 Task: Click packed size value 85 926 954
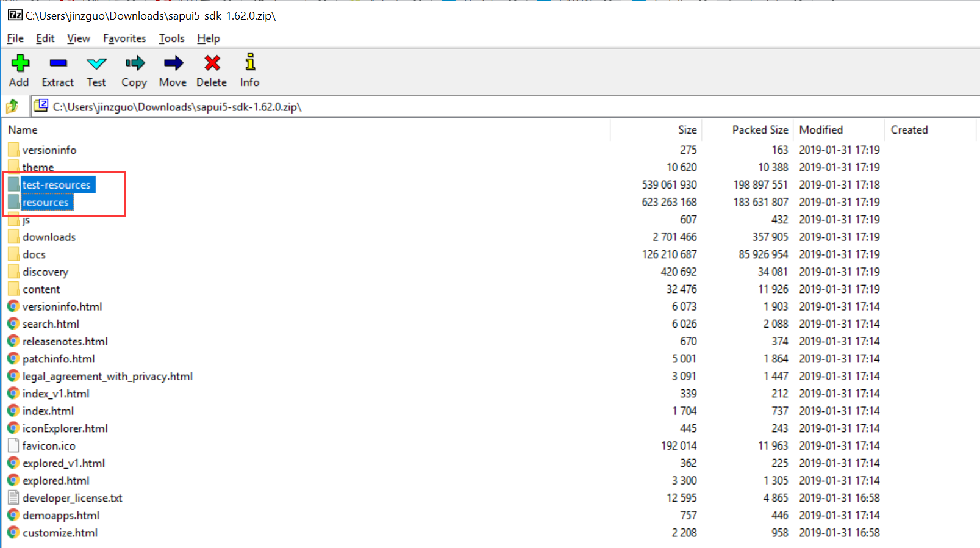point(764,254)
